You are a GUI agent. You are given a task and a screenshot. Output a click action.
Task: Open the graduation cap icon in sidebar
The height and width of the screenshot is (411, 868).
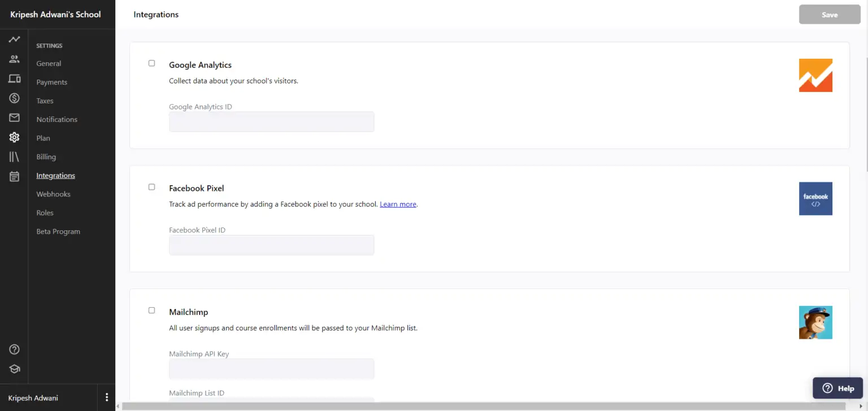point(14,369)
